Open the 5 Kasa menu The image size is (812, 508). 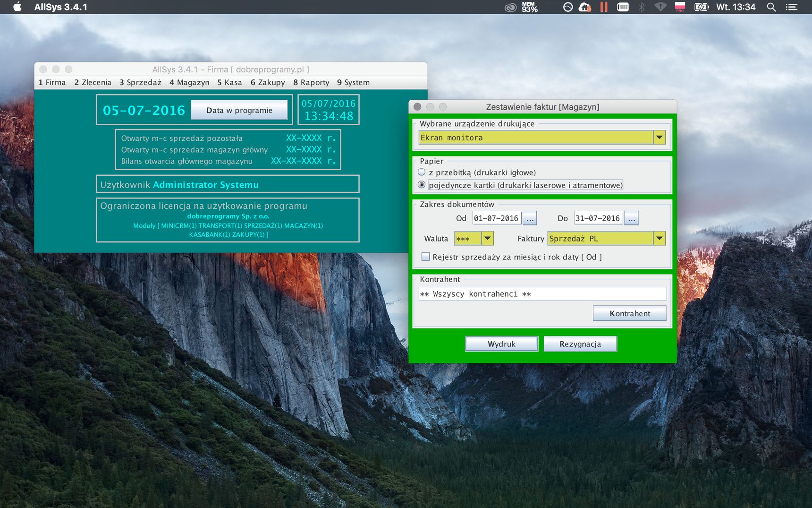point(229,82)
